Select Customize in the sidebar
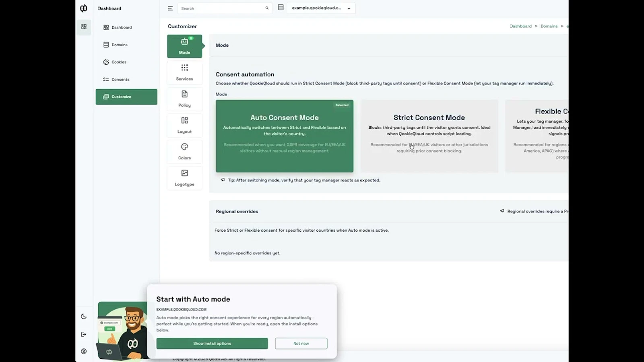The height and width of the screenshot is (362, 644). click(x=126, y=97)
